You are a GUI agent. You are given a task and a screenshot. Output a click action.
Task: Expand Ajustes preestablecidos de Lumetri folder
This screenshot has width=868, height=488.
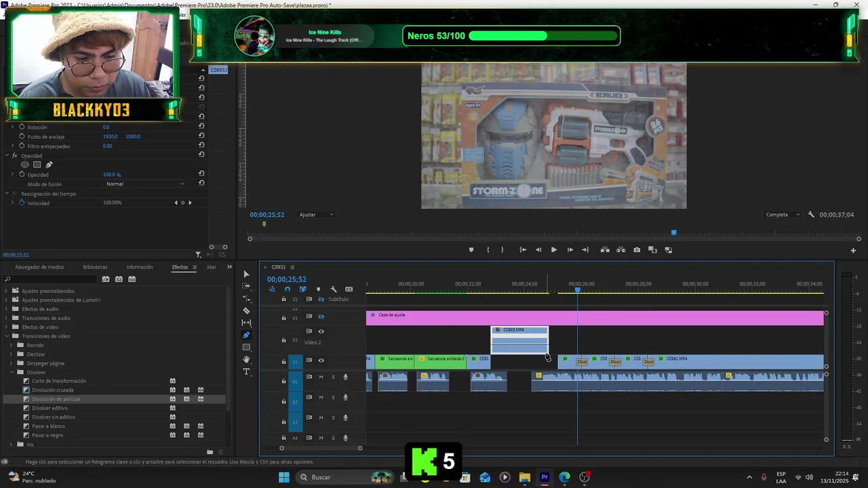pos(7,300)
